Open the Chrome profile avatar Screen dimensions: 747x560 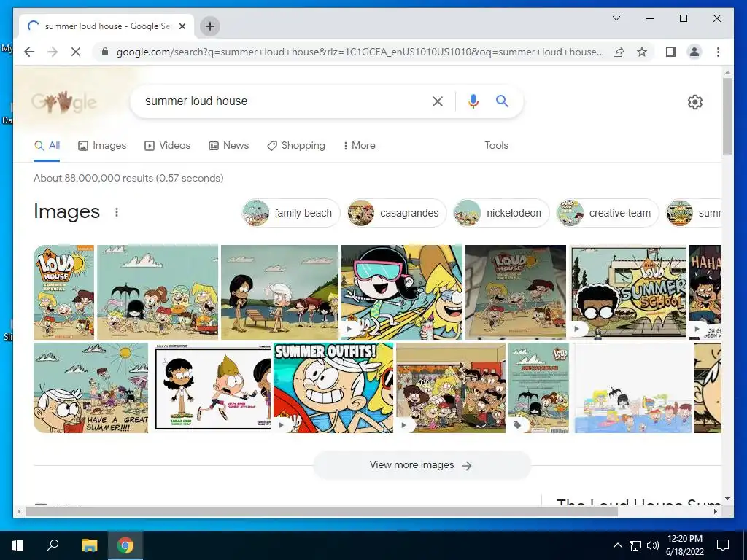(x=694, y=52)
